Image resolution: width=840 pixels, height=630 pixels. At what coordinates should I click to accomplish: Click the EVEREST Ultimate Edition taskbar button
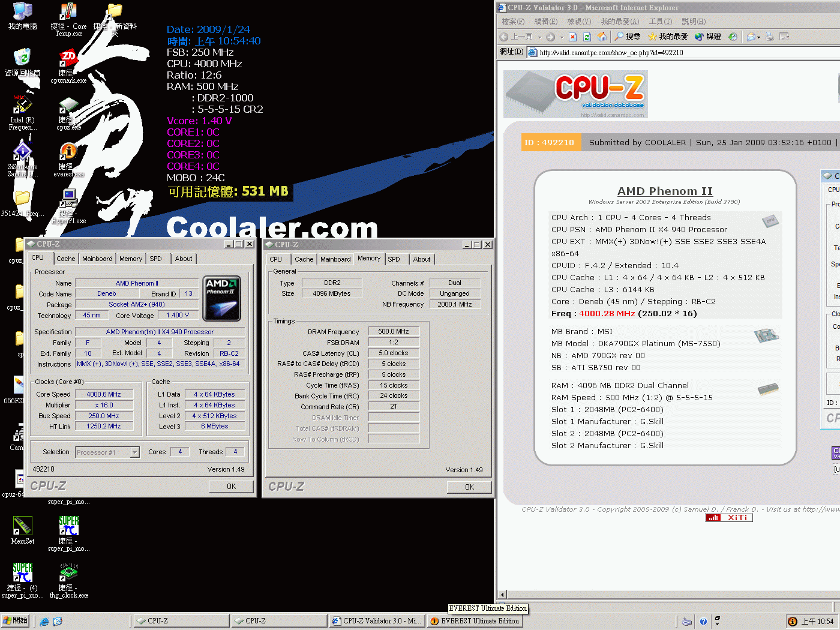(x=475, y=621)
